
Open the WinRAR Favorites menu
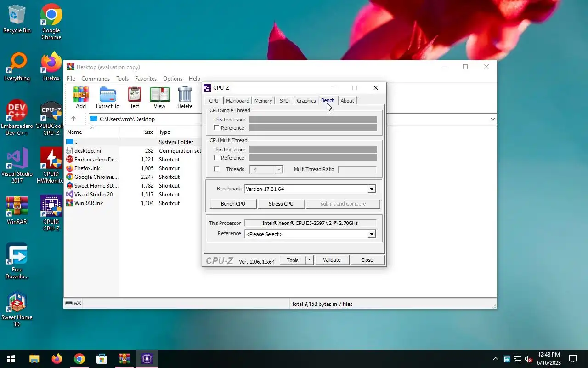pyautogui.click(x=146, y=79)
